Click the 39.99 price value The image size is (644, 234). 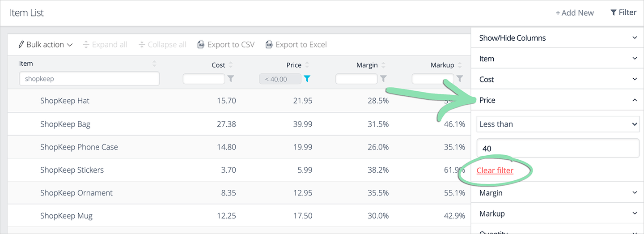[303, 124]
